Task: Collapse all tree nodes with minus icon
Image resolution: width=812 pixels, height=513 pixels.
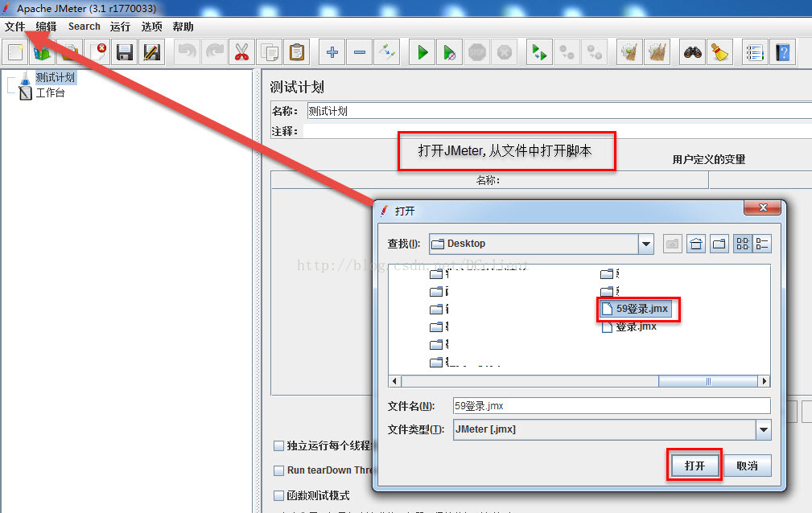Action: tap(360, 52)
